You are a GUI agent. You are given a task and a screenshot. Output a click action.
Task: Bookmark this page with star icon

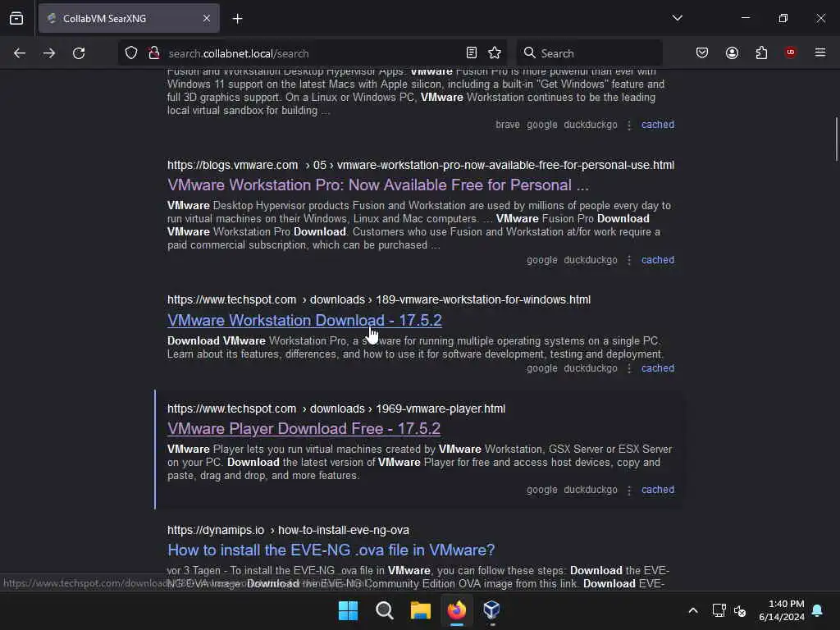495,52
